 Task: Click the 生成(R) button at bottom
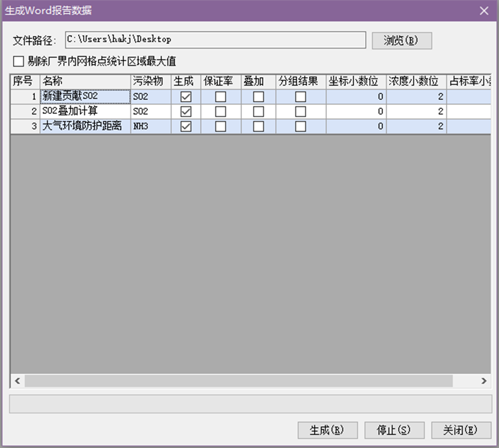click(327, 430)
